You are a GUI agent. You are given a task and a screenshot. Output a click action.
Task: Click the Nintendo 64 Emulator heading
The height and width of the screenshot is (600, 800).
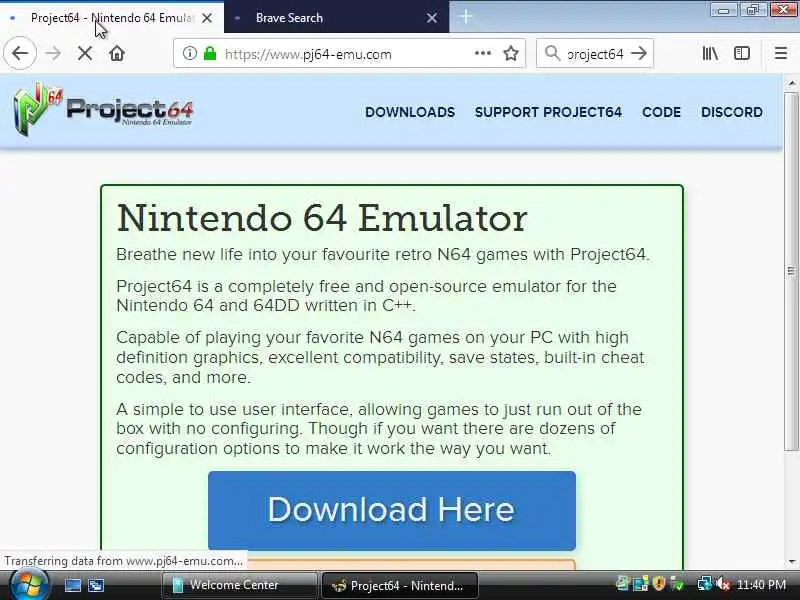pos(322,218)
